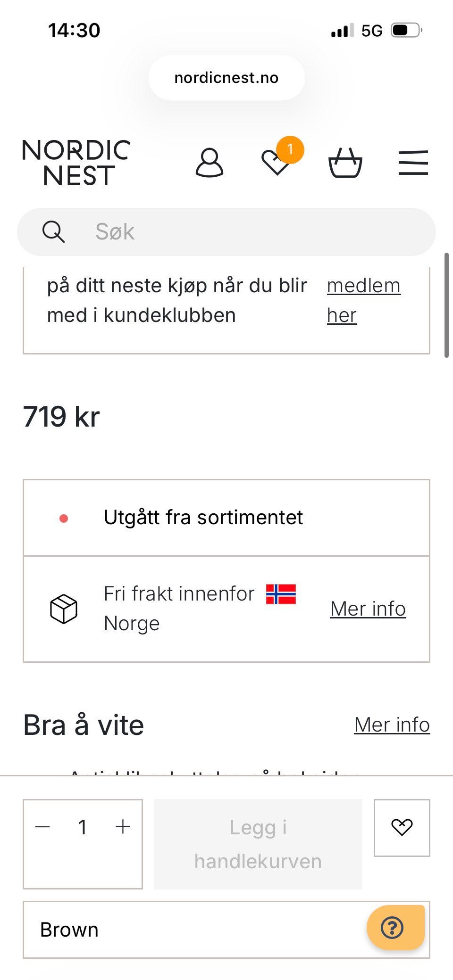Click the shipping package box icon

pyautogui.click(x=64, y=609)
